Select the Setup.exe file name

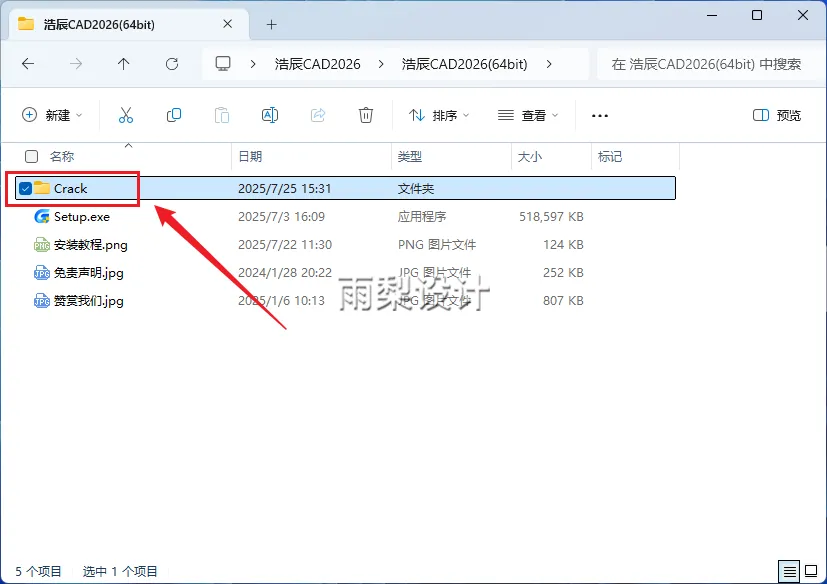pos(82,217)
